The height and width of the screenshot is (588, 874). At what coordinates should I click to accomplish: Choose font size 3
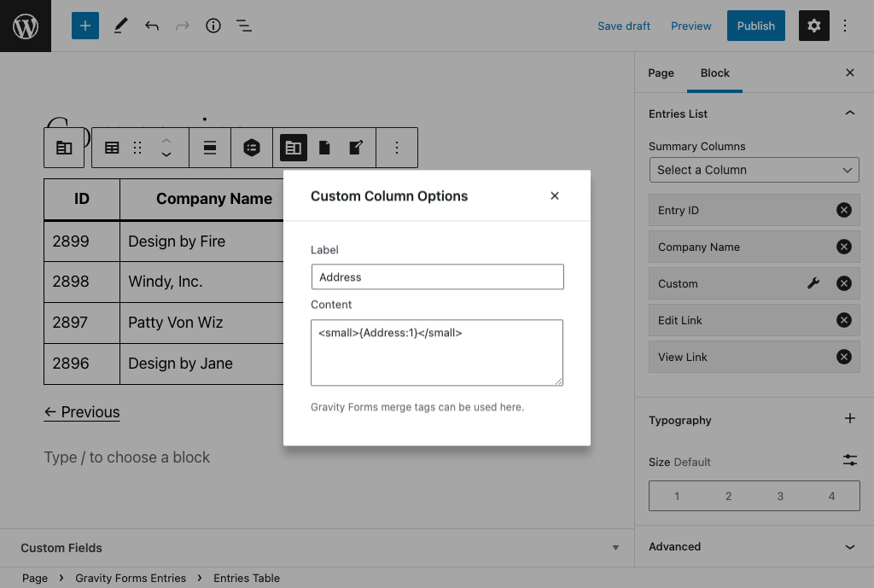pyautogui.click(x=780, y=496)
